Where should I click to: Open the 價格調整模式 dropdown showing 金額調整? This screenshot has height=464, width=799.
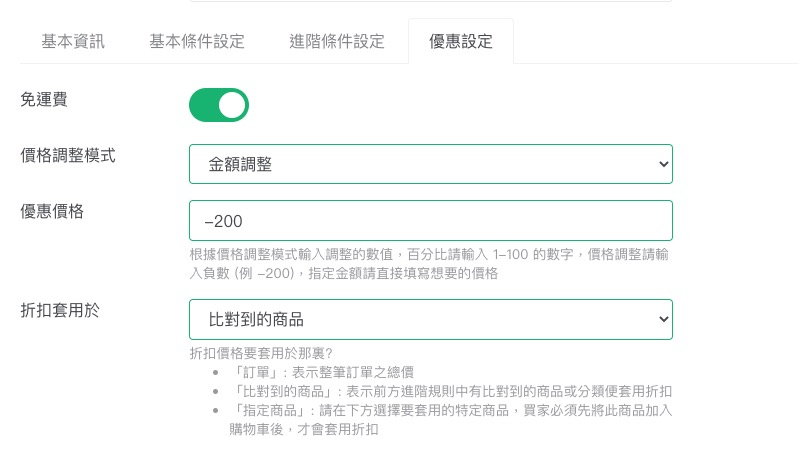coord(430,165)
